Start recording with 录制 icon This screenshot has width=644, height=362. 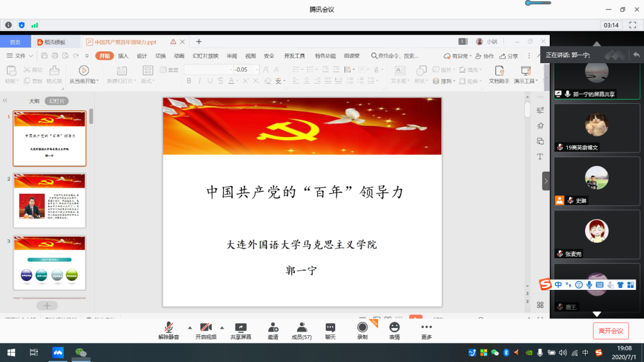[x=362, y=329]
